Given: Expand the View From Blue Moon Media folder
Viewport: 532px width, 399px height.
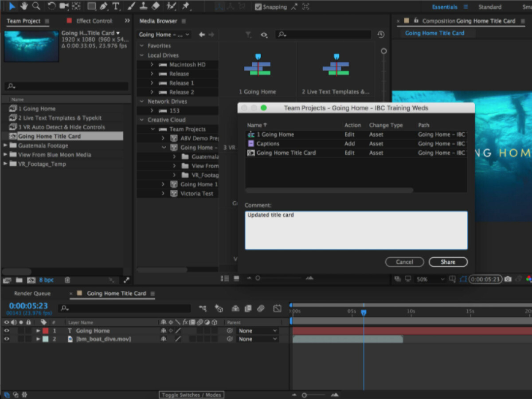Looking at the screenshot, I should (x=5, y=155).
